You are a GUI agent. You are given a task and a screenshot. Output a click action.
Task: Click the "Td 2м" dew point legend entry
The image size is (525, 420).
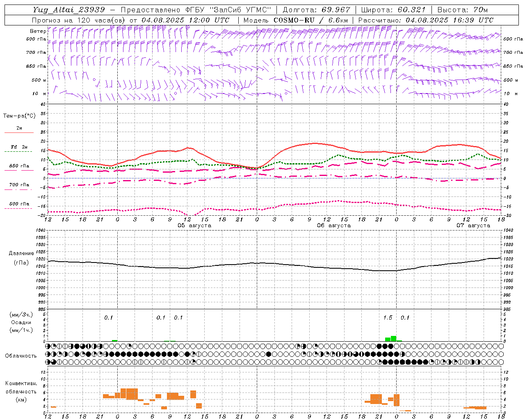coord(19,147)
